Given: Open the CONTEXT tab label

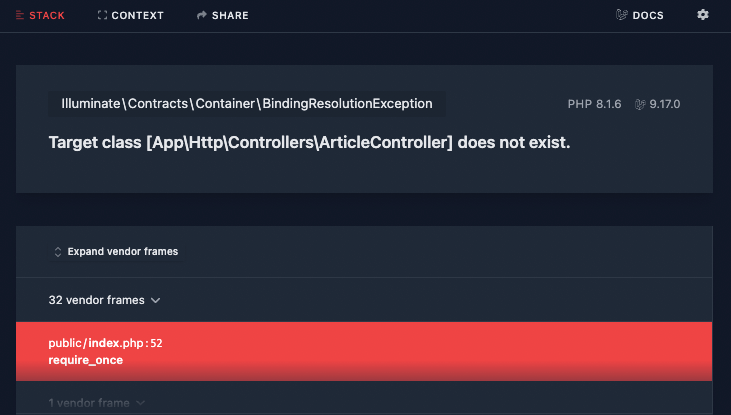Looking at the screenshot, I should (138, 15).
